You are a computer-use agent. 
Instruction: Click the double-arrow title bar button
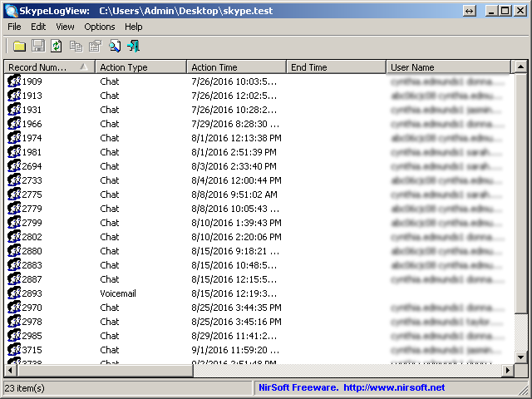tap(469, 11)
